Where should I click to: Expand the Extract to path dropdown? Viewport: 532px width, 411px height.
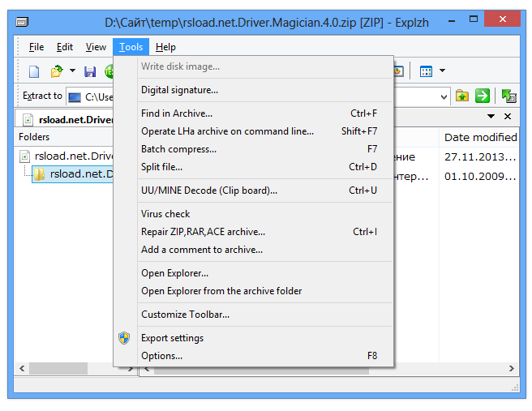click(444, 97)
